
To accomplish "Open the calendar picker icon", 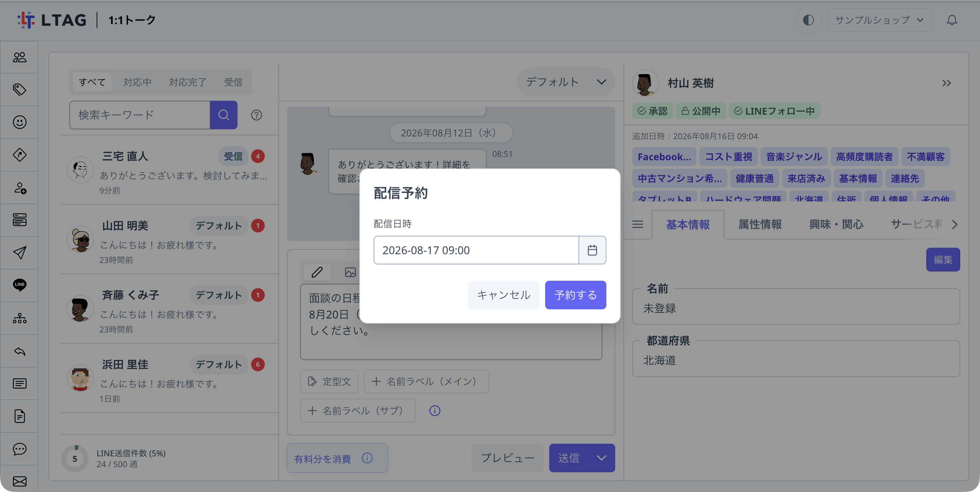I will pyautogui.click(x=592, y=250).
